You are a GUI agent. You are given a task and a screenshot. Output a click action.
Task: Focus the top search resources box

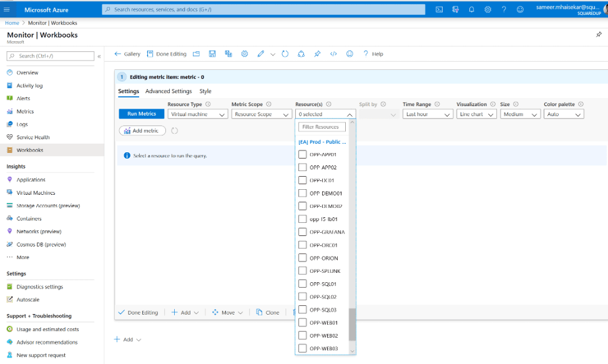pos(263,10)
